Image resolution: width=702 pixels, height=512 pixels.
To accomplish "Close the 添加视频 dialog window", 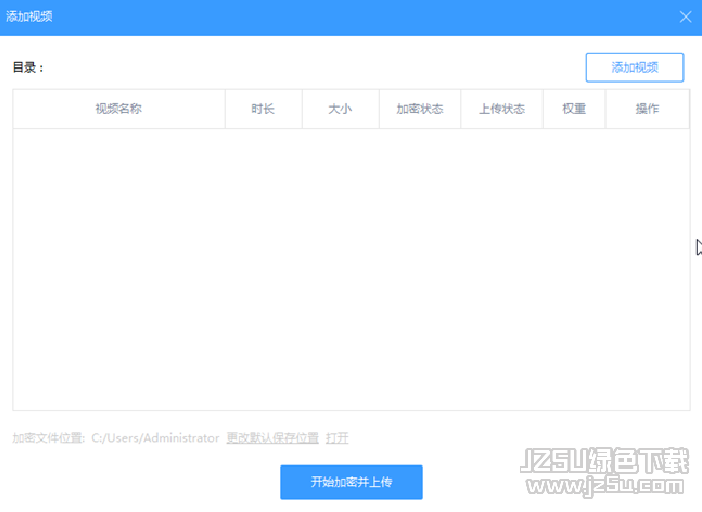I will pos(685,17).
